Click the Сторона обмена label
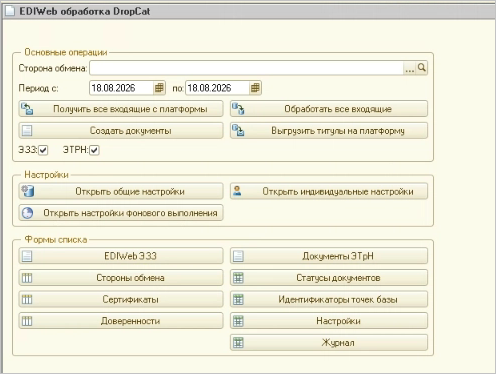The width and height of the screenshot is (496, 374). tap(53, 68)
